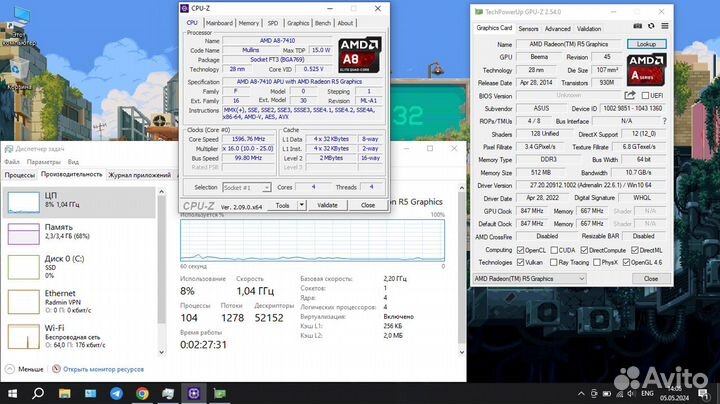Open the Graphics tab in CPU-Z
Image resolution: width=720 pixels, height=404 pixels.
(x=298, y=23)
